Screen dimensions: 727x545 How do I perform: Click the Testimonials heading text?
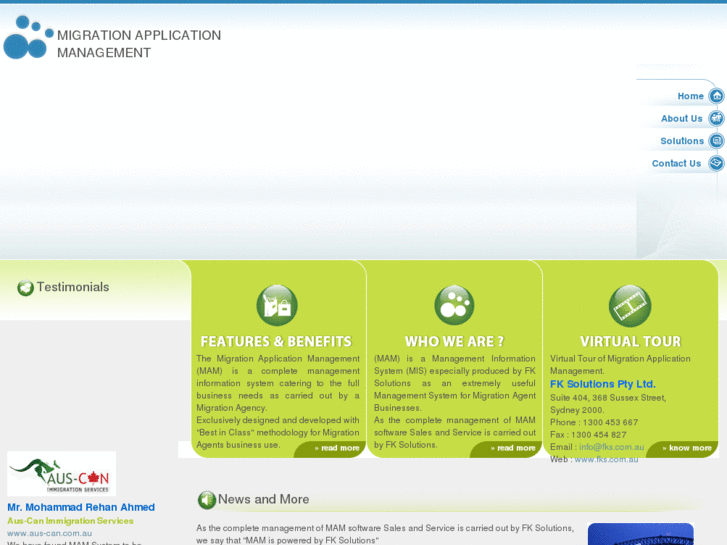click(x=73, y=287)
